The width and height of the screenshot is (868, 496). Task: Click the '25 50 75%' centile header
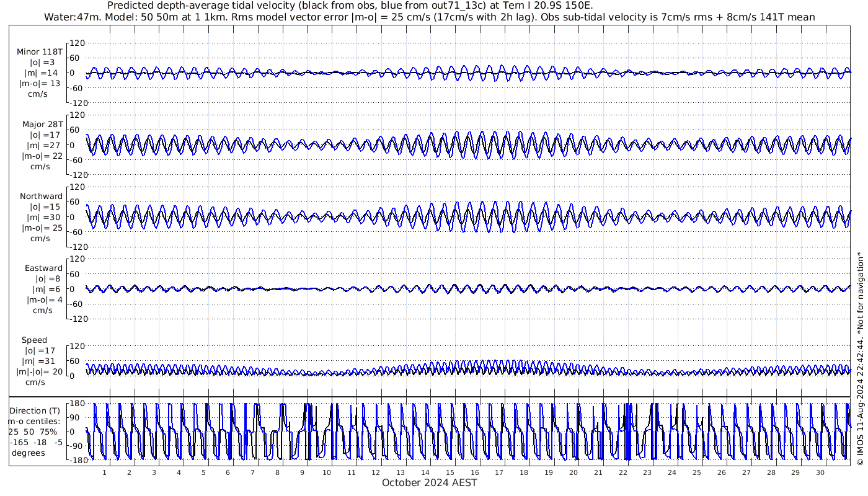point(33,432)
